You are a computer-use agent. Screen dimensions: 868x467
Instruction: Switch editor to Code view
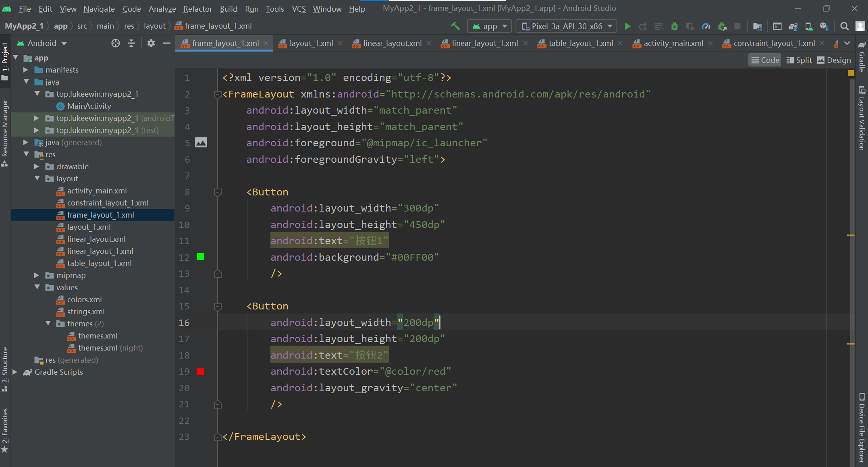coord(765,60)
